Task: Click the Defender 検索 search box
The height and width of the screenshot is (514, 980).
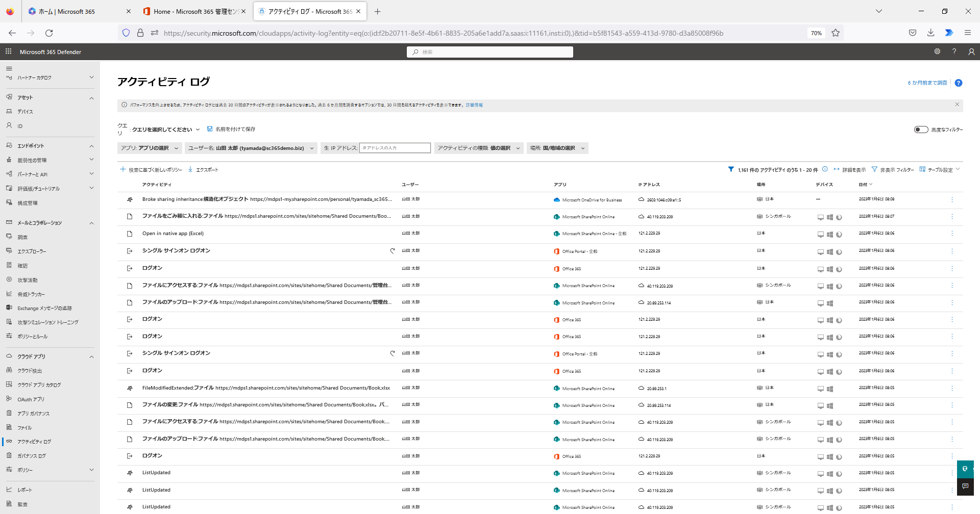Action: (490, 52)
